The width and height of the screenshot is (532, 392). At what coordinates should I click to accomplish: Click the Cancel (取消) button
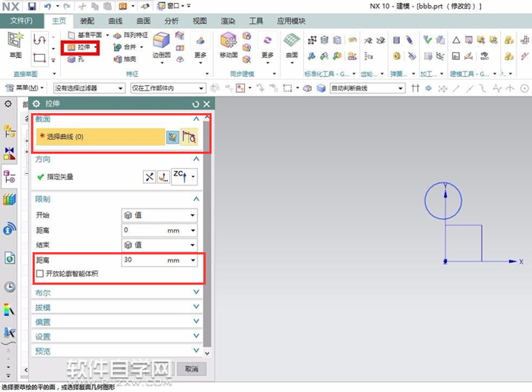[x=191, y=368]
